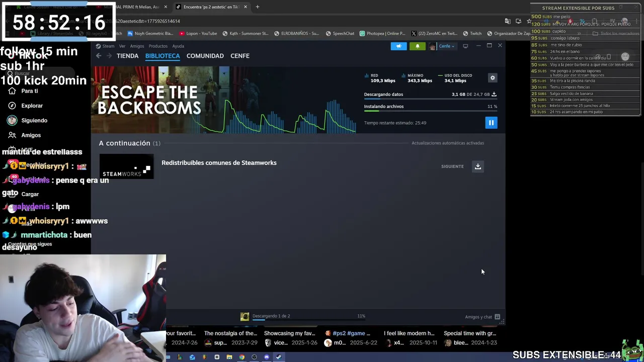Open ELROBANIÑOS bookmark
The image size is (644, 362).
(x=296, y=34)
